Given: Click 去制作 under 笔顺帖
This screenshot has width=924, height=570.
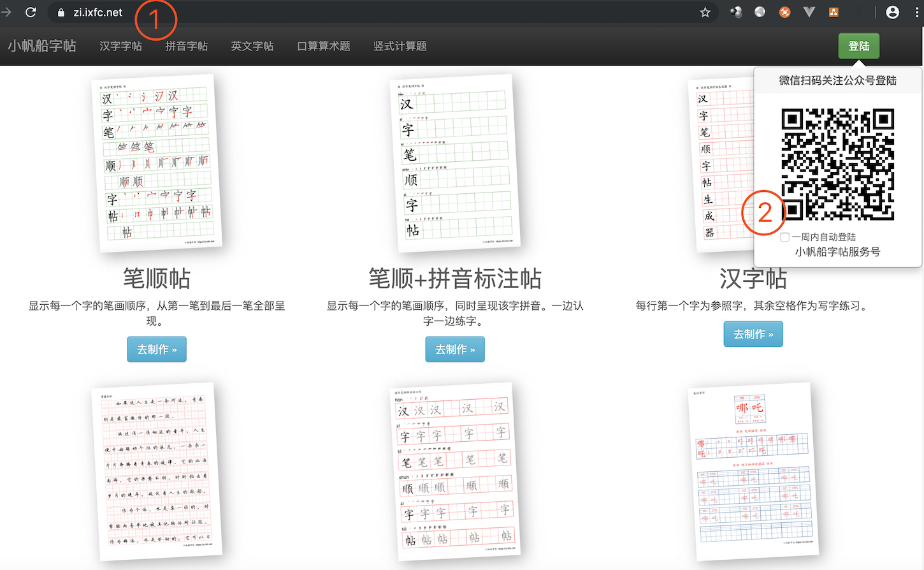Looking at the screenshot, I should [x=157, y=349].
